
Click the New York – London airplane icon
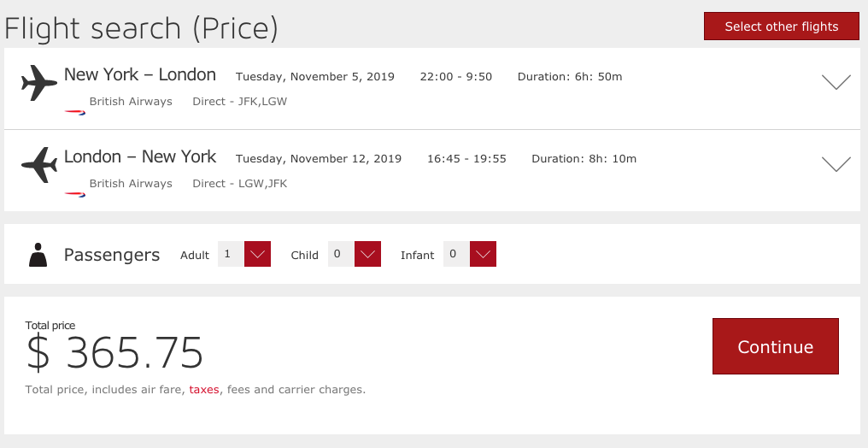click(38, 83)
